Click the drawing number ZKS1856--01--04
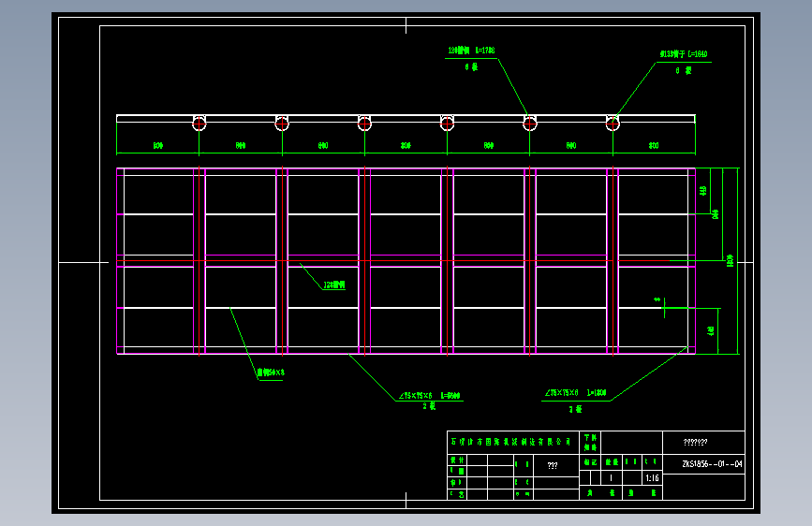This screenshot has width=812, height=526. coord(712,464)
